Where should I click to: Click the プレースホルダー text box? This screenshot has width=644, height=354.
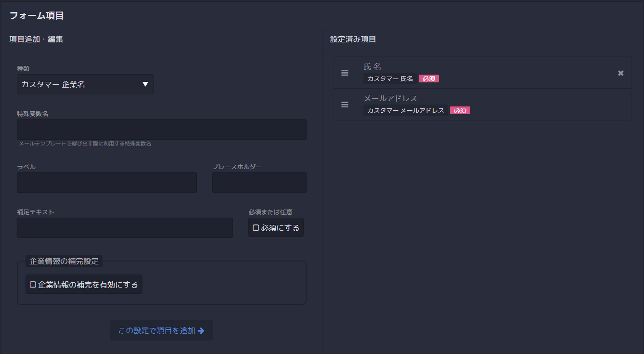click(x=259, y=182)
